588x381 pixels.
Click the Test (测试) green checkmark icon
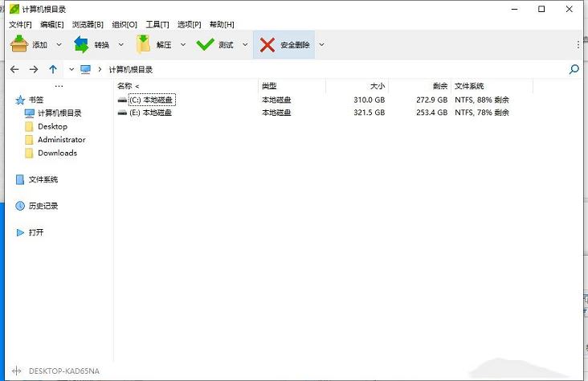pos(205,45)
